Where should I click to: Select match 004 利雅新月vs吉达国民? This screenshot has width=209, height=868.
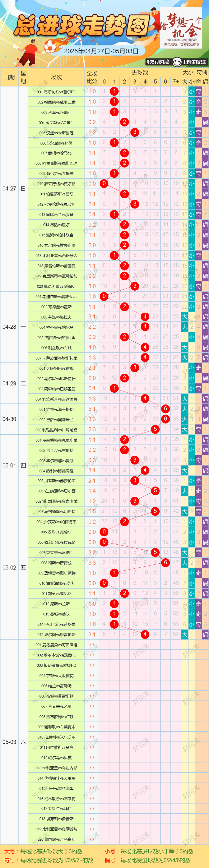57,399
